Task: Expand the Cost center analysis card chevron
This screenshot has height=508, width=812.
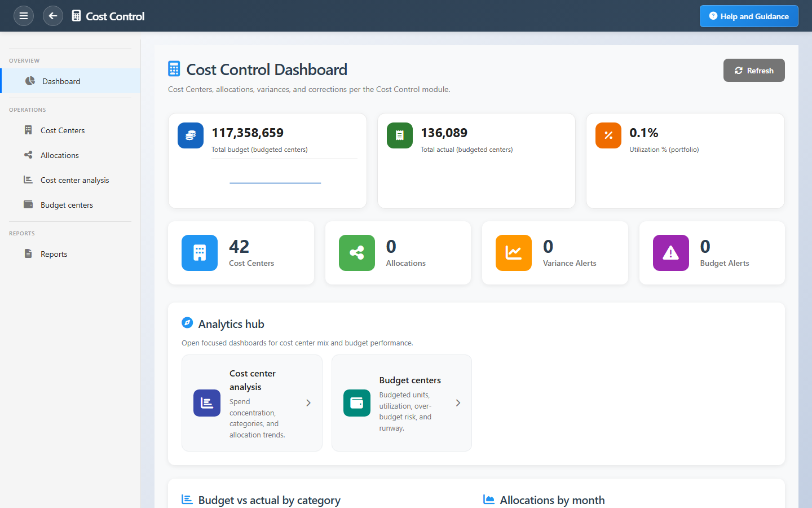Action: (308, 403)
